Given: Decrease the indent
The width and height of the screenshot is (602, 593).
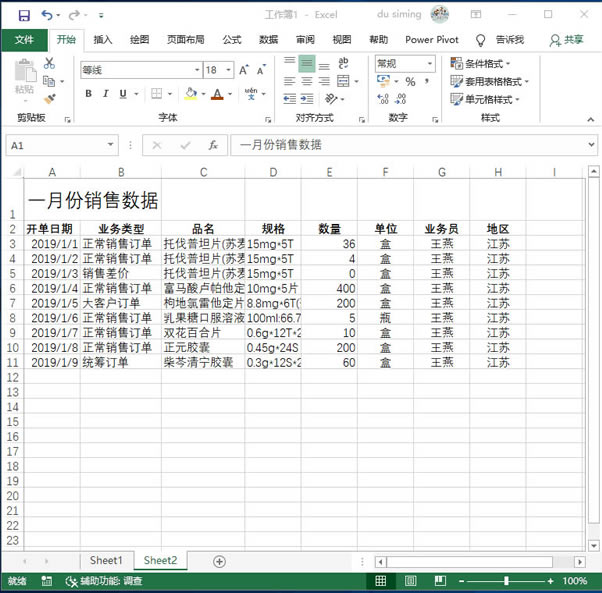Looking at the screenshot, I should coord(289,99).
